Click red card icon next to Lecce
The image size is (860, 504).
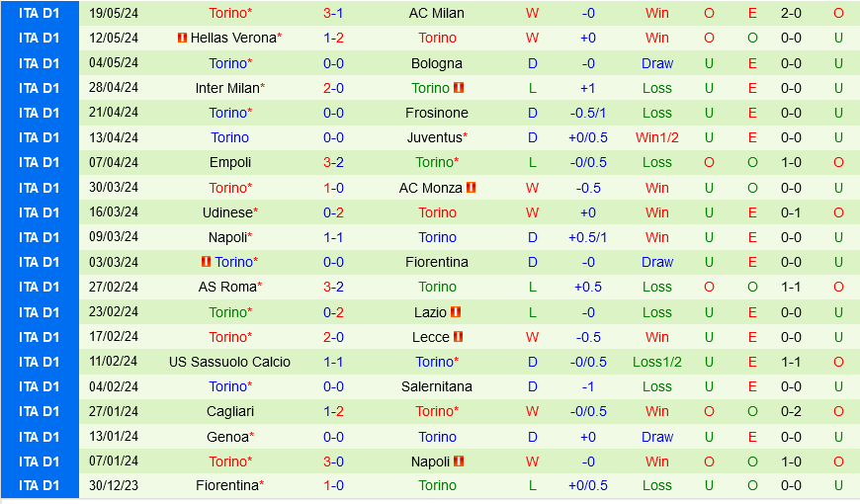(459, 337)
